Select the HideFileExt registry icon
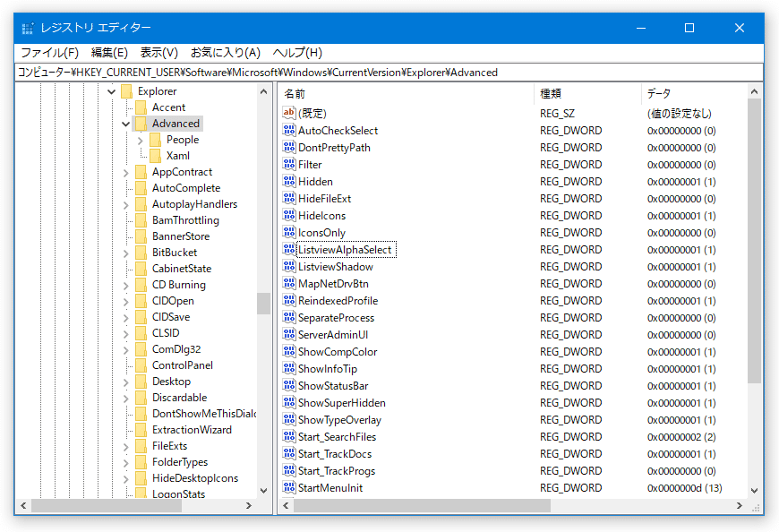Screen dimensions: 779x532 (x=290, y=198)
